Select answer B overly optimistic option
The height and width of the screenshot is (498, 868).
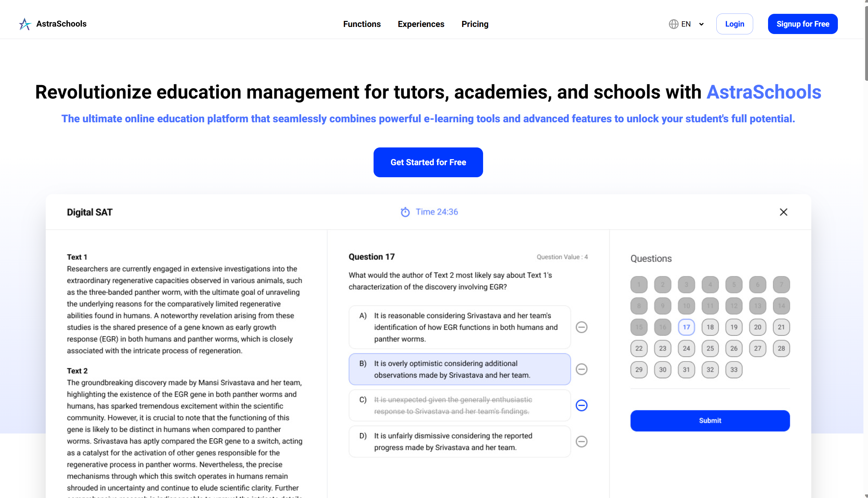point(459,369)
